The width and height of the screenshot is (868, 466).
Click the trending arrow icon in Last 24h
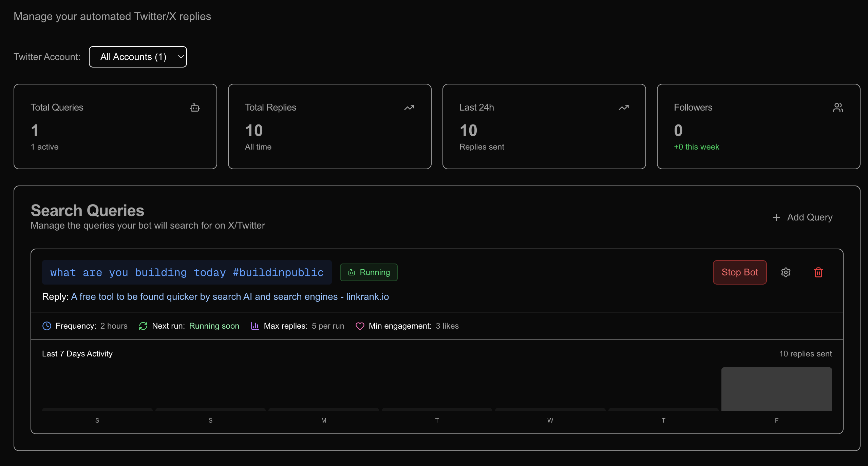(x=624, y=108)
